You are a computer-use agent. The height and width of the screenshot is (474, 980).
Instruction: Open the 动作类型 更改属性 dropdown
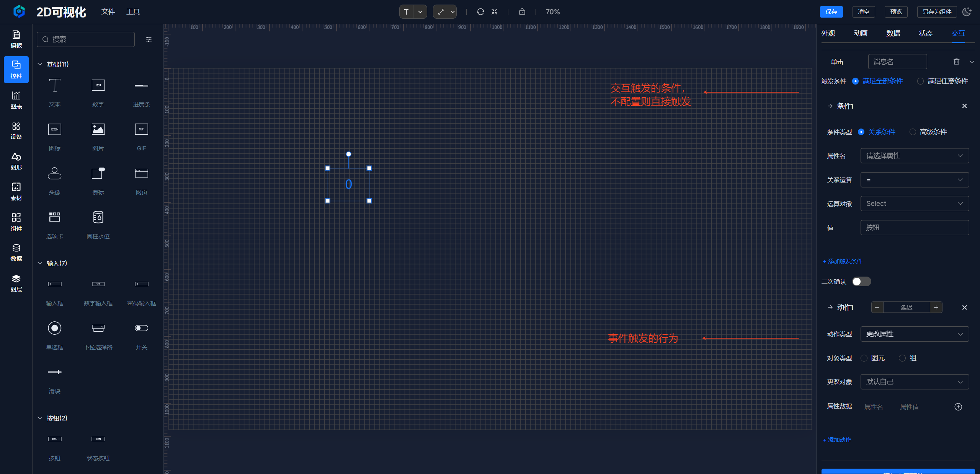pos(914,334)
